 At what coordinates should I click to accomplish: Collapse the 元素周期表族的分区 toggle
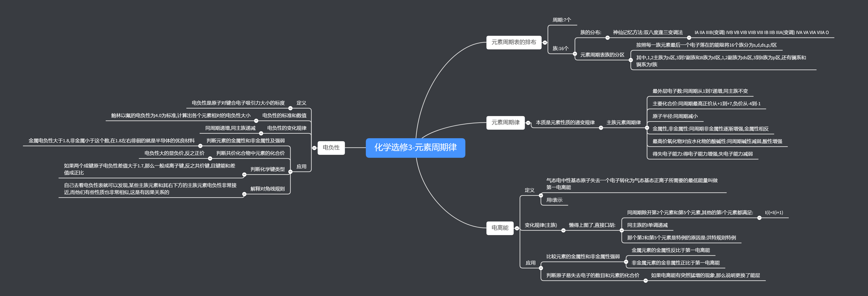point(630,60)
